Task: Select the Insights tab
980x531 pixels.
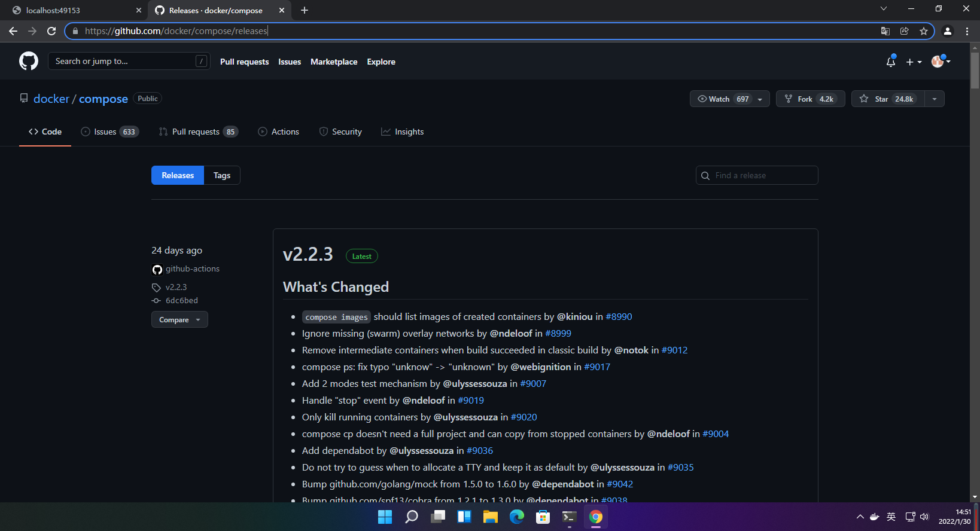Action: [402, 132]
